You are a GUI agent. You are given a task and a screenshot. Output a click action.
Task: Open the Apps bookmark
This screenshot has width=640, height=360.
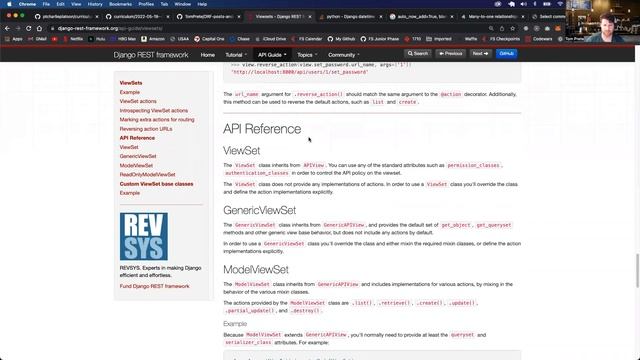14,39
